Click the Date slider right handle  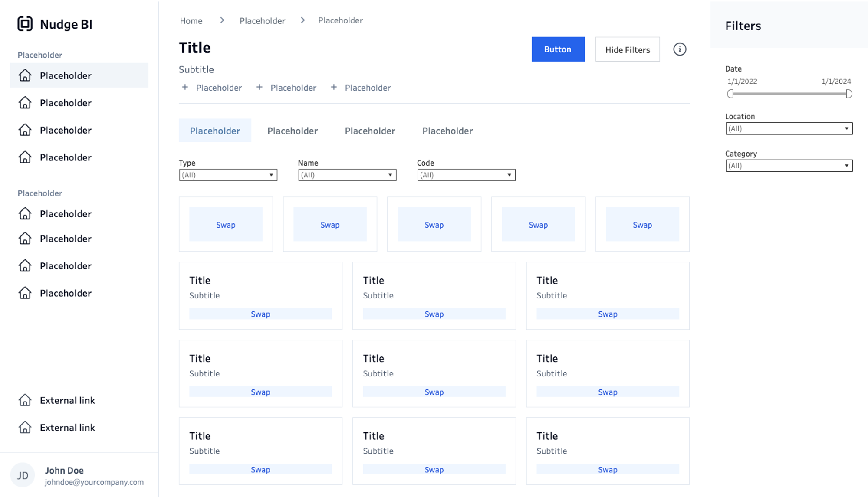click(x=848, y=94)
